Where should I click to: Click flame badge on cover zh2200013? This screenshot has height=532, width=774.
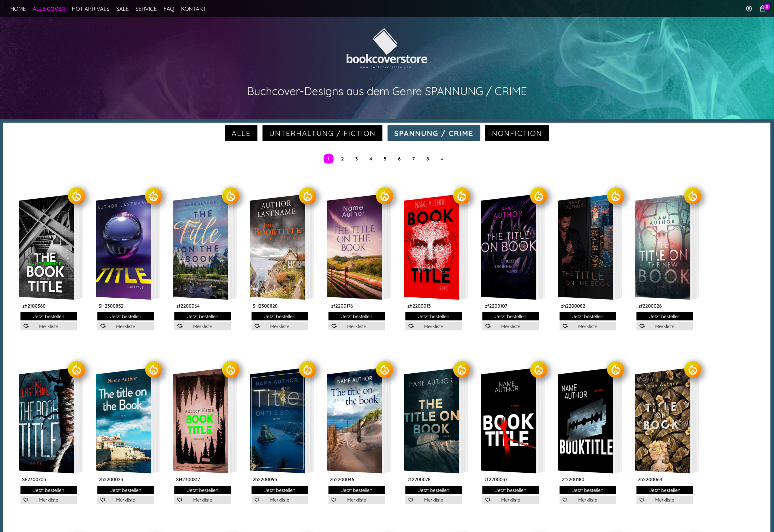[461, 196]
